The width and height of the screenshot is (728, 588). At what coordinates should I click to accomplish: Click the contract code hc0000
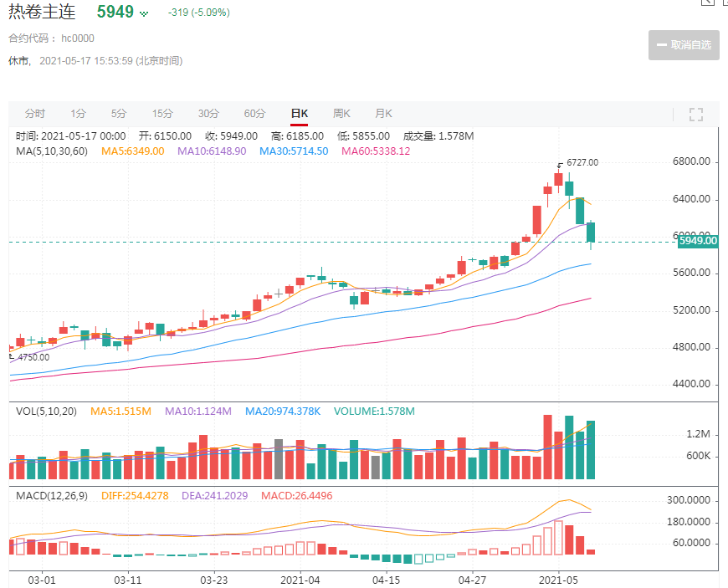click(78, 38)
